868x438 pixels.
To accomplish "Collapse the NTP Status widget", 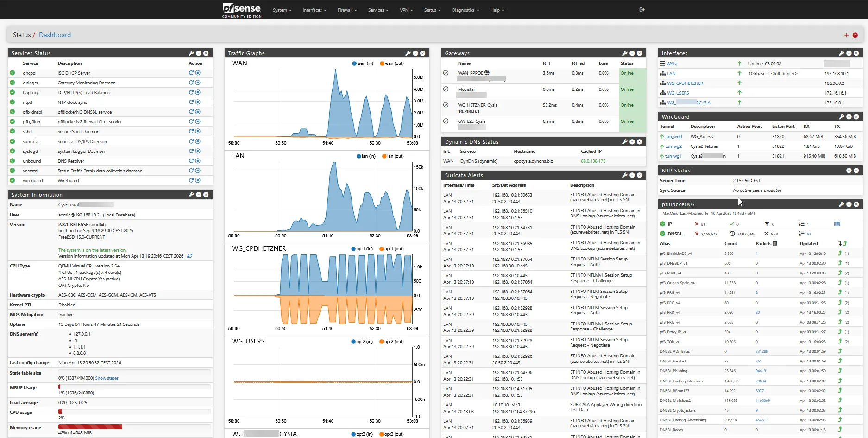I will 849,170.
